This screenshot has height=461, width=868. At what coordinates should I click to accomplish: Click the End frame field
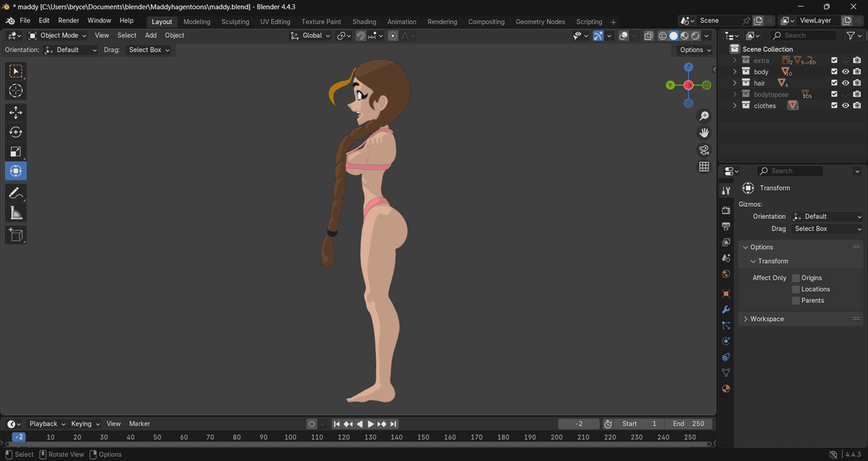688,424
